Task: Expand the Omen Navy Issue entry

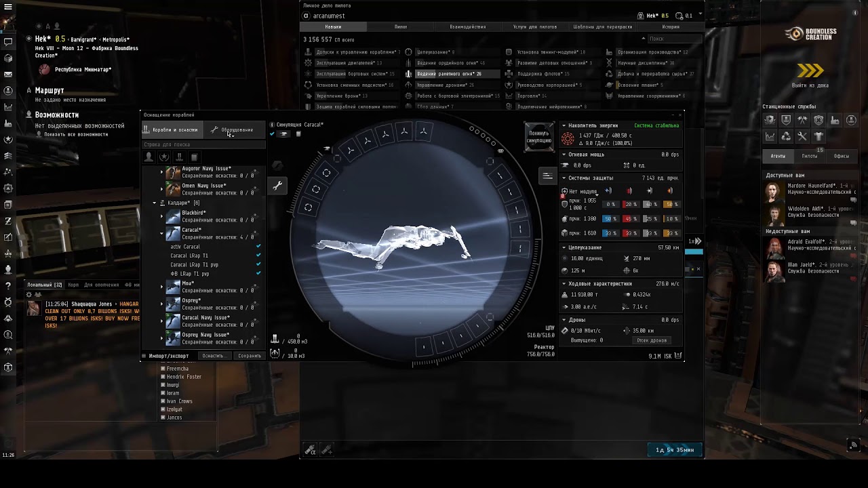Action: click(162, 189)
